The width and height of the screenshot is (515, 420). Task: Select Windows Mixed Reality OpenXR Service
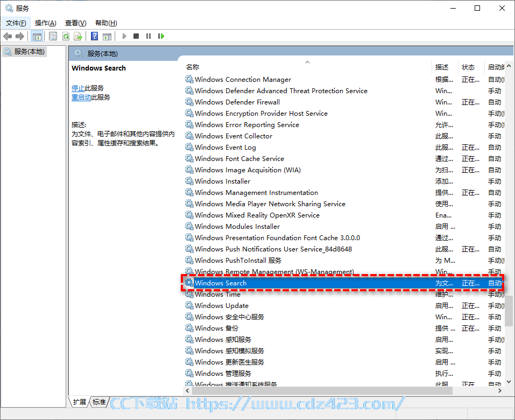344,215
